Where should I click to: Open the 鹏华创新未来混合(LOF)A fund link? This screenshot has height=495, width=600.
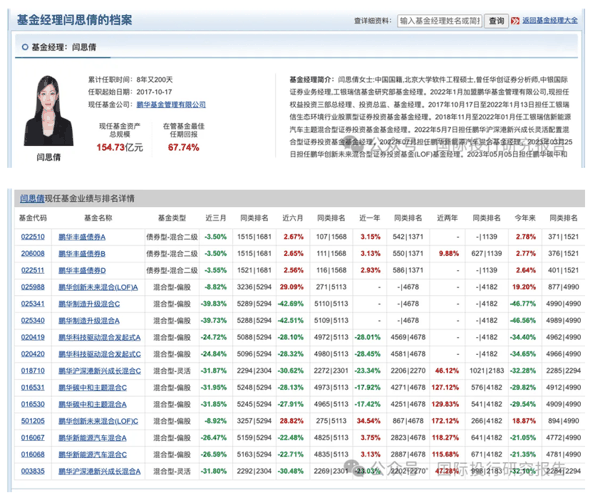point(98,287)
